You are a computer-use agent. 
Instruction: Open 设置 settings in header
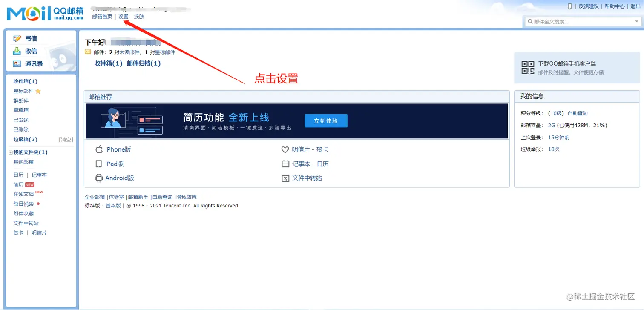pos(123,17)
